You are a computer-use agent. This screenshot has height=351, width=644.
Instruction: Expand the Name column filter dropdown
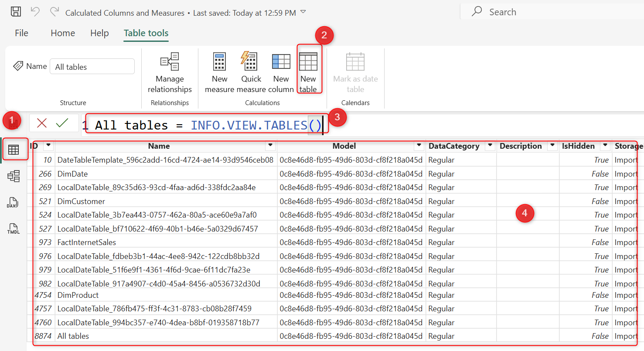pos(271,145)
